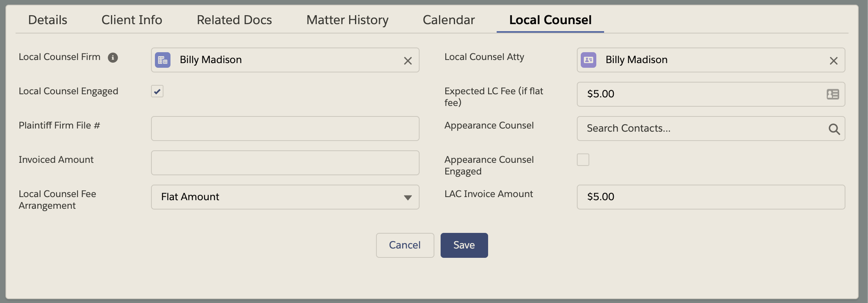Switch to the Details tab
This screenshot has width=868, height=303.
tap(47, 20)
